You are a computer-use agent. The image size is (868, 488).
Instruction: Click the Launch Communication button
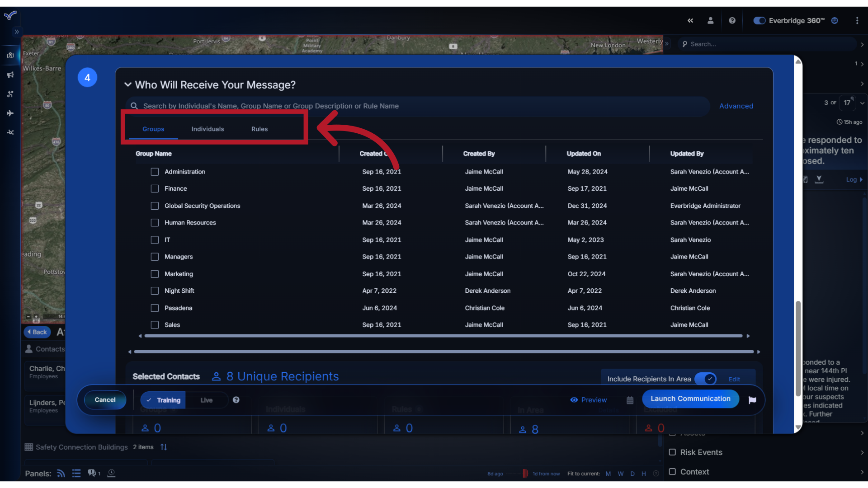pos(690,398)
